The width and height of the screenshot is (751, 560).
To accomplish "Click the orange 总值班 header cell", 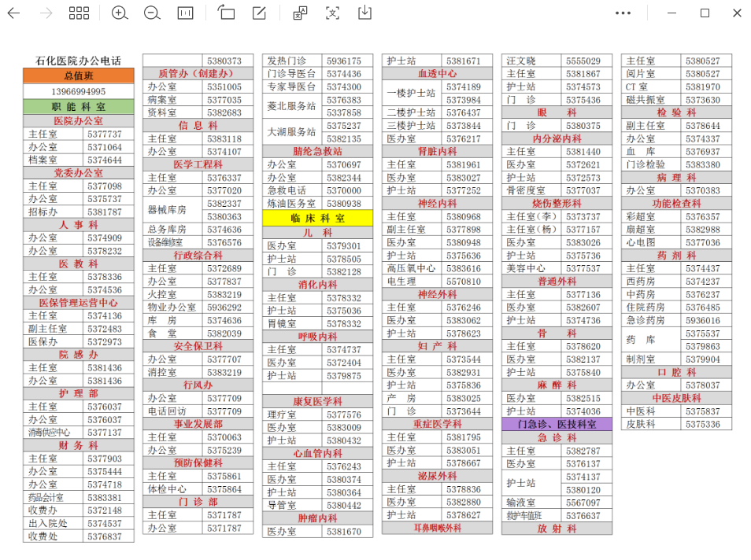I will [78, 76].
